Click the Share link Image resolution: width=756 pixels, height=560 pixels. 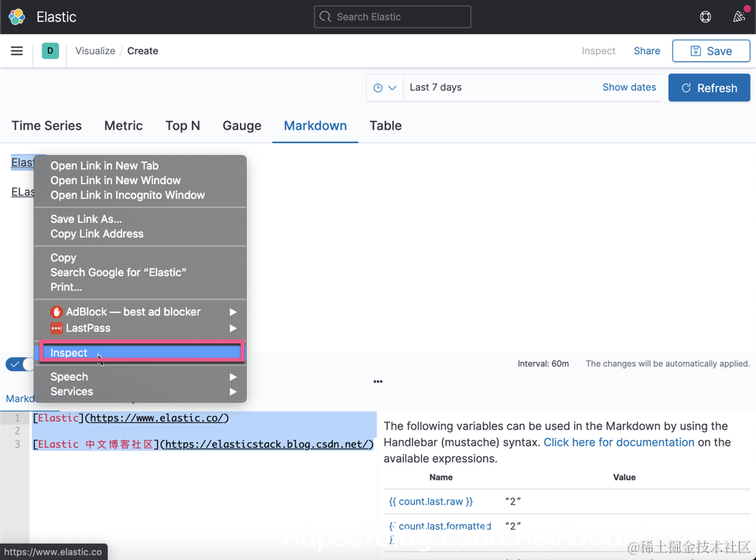[647, 51]
